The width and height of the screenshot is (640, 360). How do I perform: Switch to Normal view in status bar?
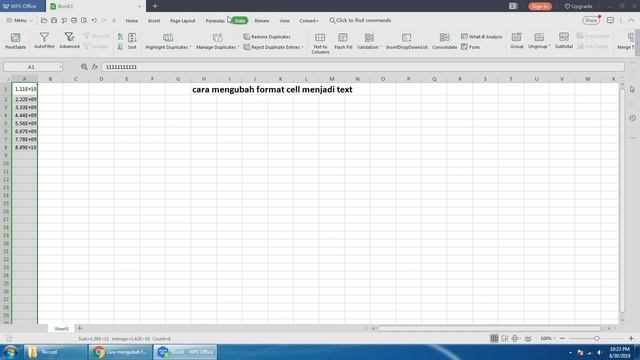pyautogui.click(x=494, y=338)
